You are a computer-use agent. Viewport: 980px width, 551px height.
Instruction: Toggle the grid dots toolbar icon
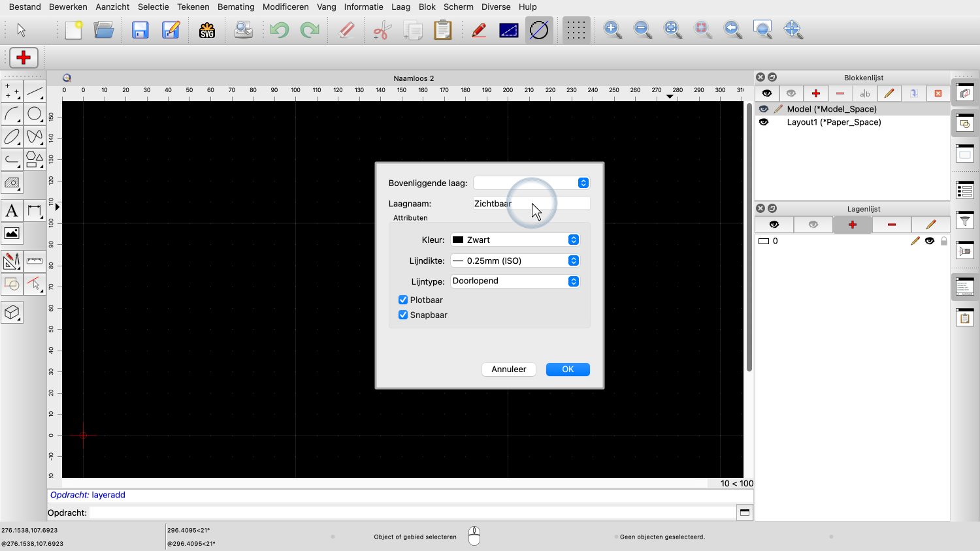(576, 30)
